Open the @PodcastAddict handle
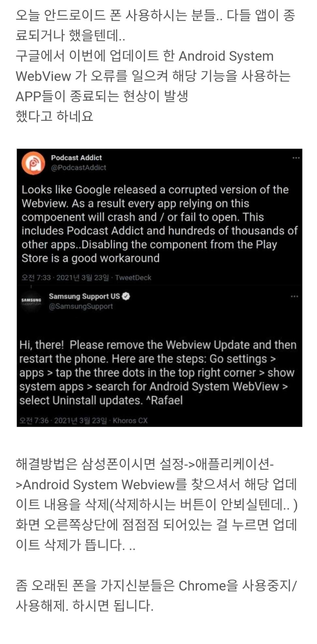 point(79,167)
